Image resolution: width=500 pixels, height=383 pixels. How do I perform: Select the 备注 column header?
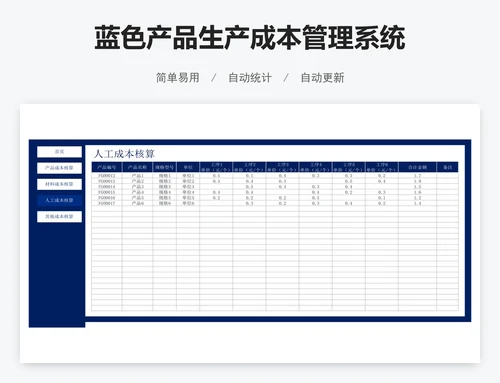[448, 167]
